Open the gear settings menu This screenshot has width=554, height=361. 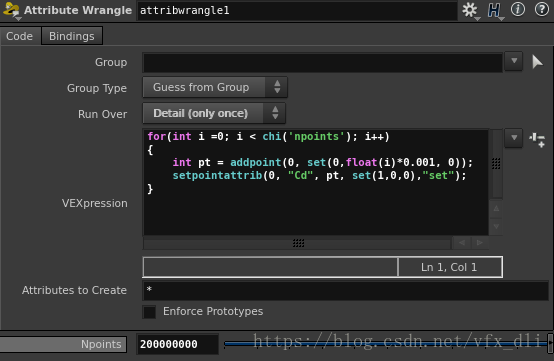(x=470, y=10)
